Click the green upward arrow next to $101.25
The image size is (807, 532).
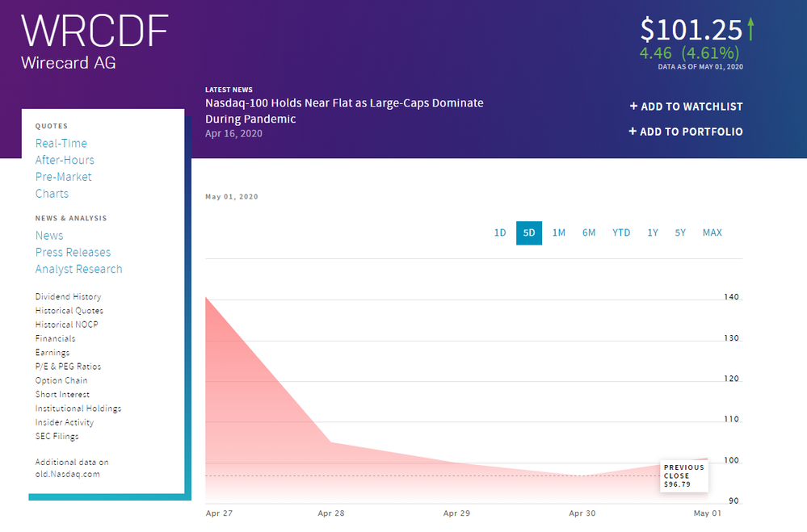(750, 29)
